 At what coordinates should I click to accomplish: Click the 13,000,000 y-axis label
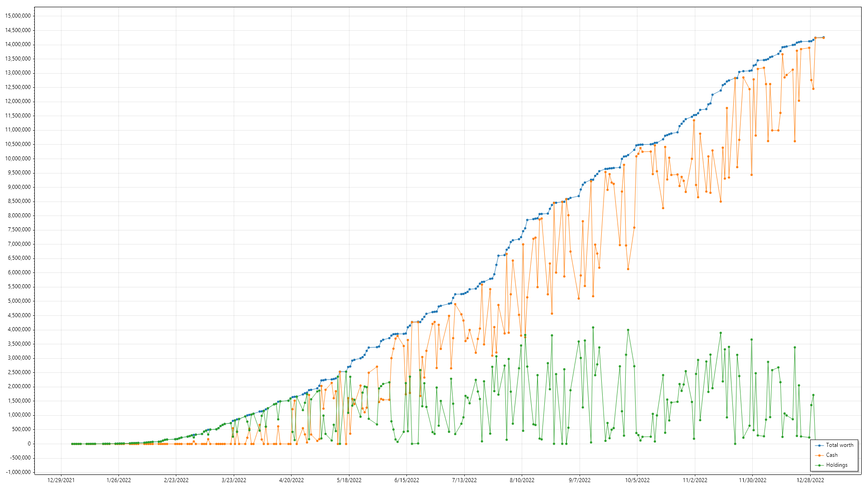coord(18,73)
